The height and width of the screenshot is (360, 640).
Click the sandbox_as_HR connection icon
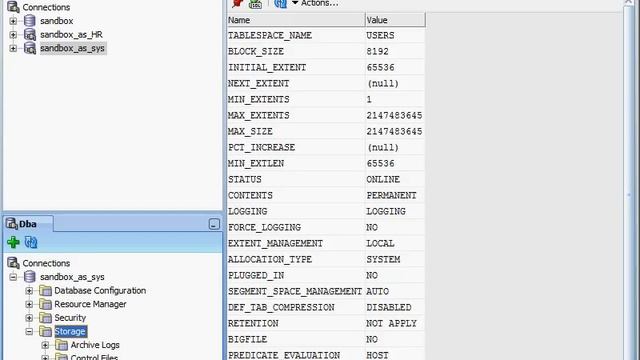click(29, 35)
